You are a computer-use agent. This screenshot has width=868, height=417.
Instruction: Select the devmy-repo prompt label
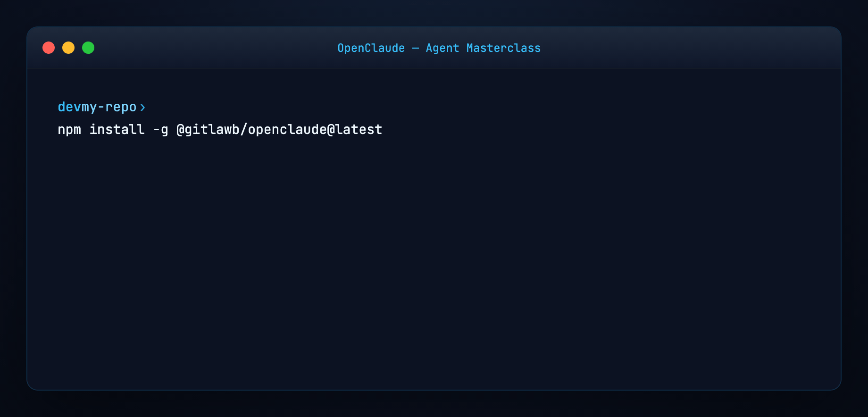pyautogui.click(x=97, y=107)
